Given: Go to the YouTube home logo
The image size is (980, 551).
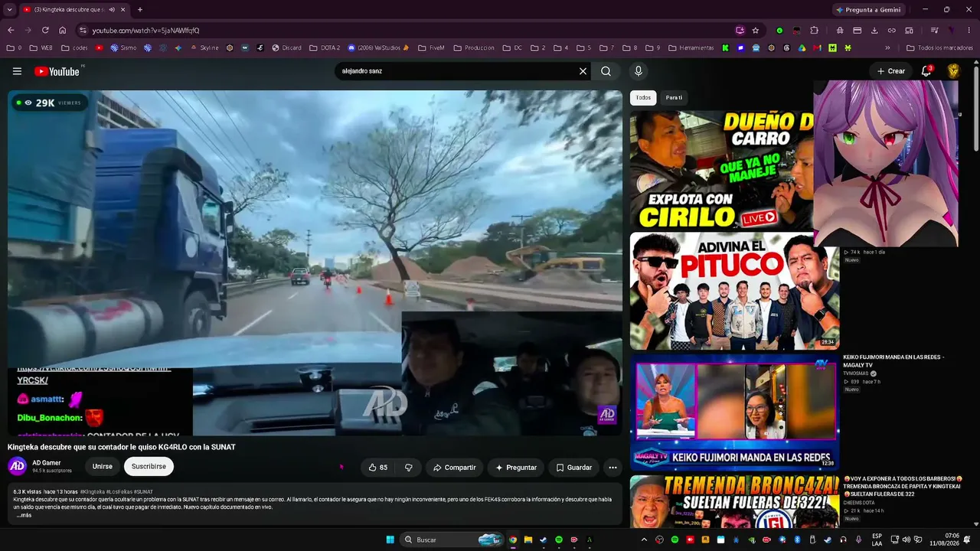Looking at the screenshot, I should point(57,71).
